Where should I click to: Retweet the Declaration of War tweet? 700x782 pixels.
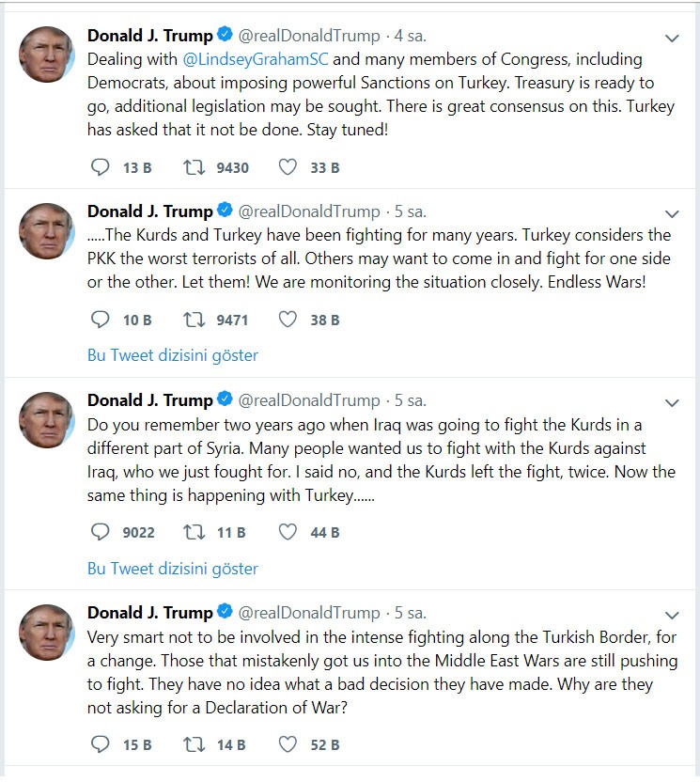point(194,745)
